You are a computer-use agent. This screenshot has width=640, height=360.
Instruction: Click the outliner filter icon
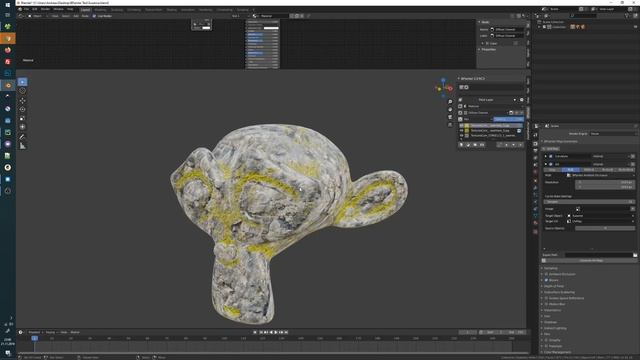click(627, 16)
